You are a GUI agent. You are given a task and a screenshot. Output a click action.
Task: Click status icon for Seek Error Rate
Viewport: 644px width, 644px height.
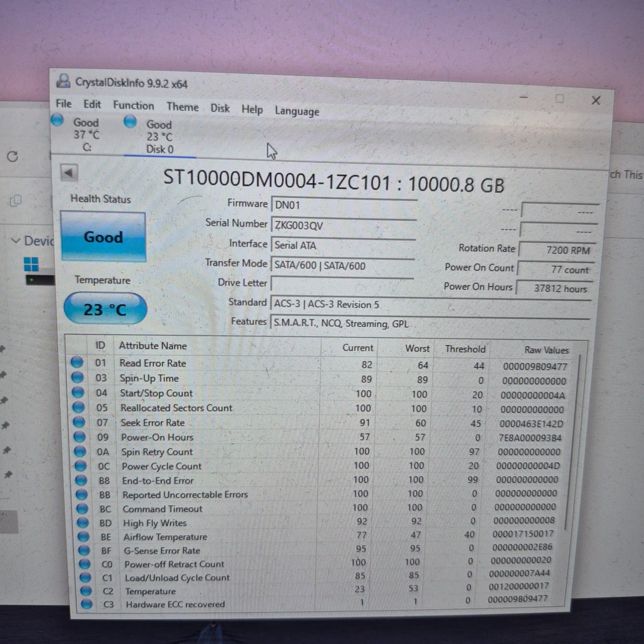coord(79,422)
